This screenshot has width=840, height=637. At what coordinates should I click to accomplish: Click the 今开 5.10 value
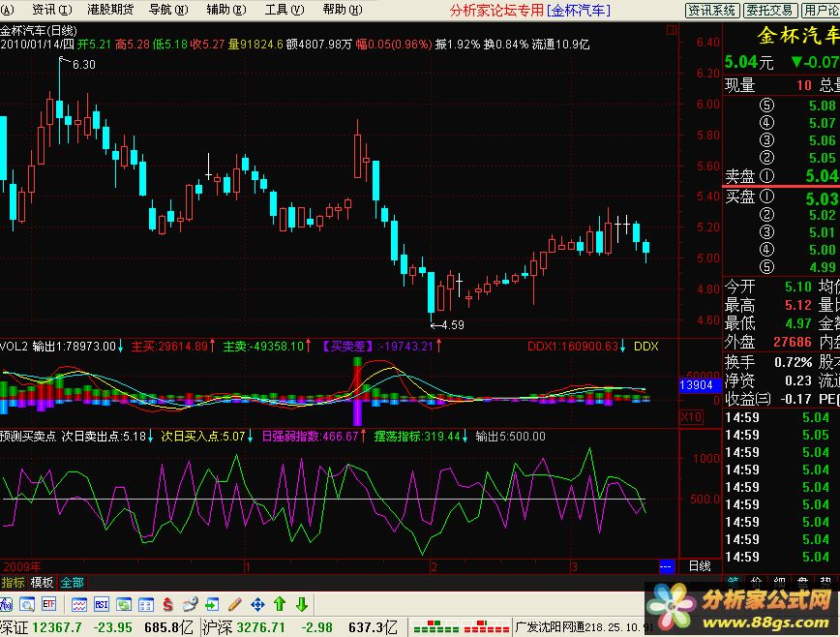tap(798, 287)
